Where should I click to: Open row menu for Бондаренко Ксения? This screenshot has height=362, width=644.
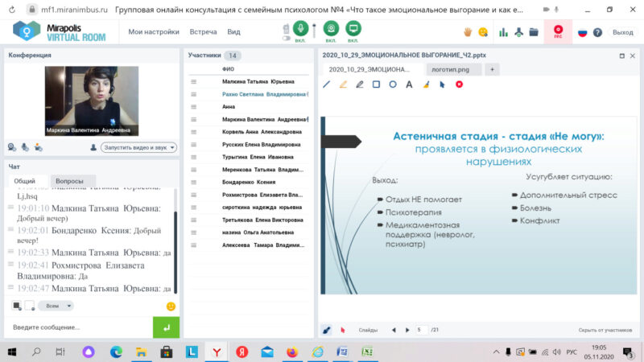[x=193, y=183]
